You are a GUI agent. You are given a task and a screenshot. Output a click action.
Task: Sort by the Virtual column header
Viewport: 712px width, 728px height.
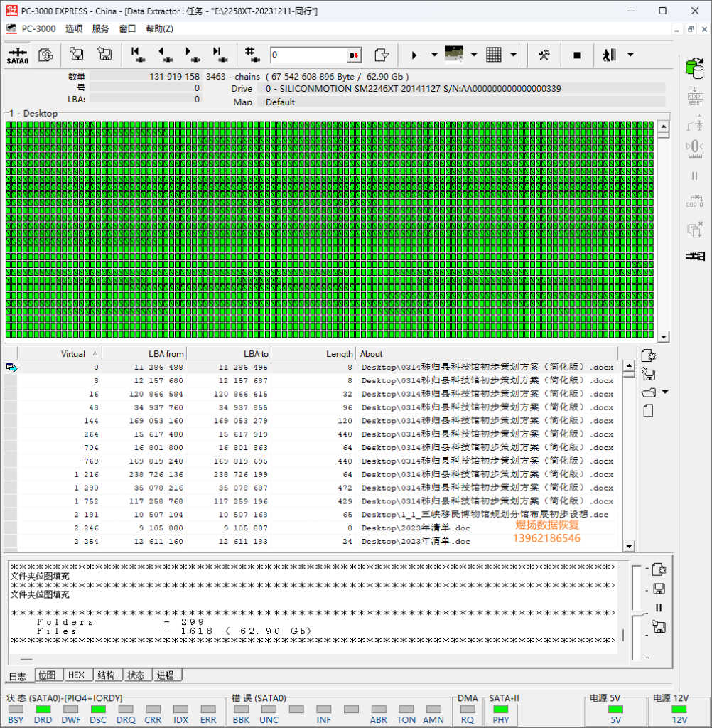pyautogui.click(x=60, y=354)
